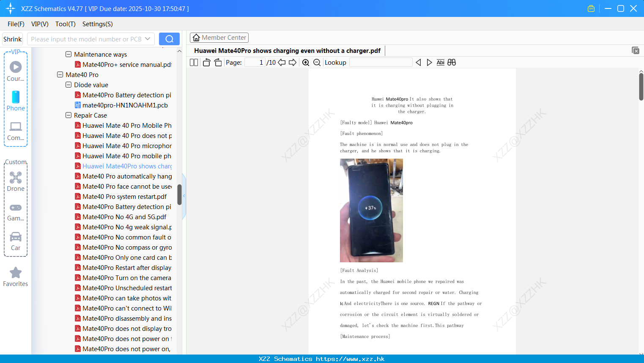Open Mate40 Pro face cannot be used
644x363 pixels.
[x=123, y=186]
